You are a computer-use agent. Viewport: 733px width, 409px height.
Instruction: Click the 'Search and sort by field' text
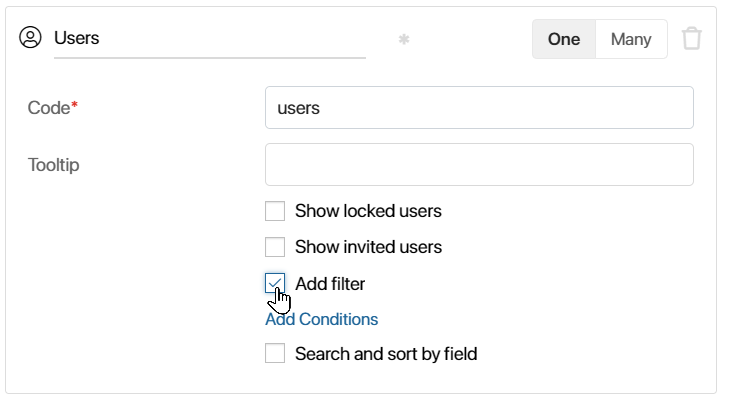[386, 354]
